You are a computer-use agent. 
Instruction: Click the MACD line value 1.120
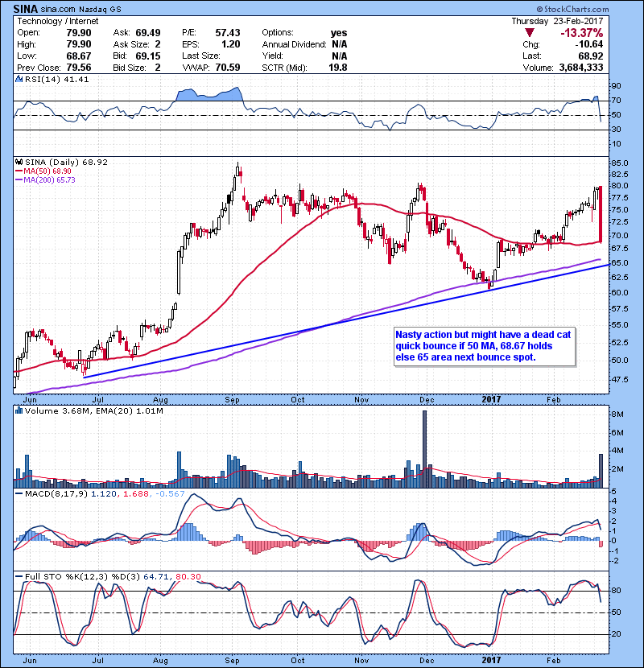[104, 494]
